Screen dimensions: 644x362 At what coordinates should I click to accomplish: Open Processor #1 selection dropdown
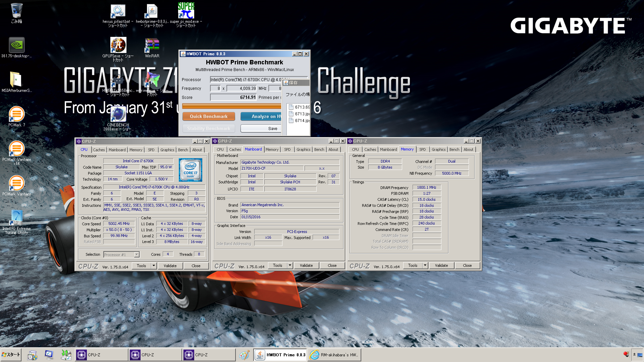click(x=121, y=255)
